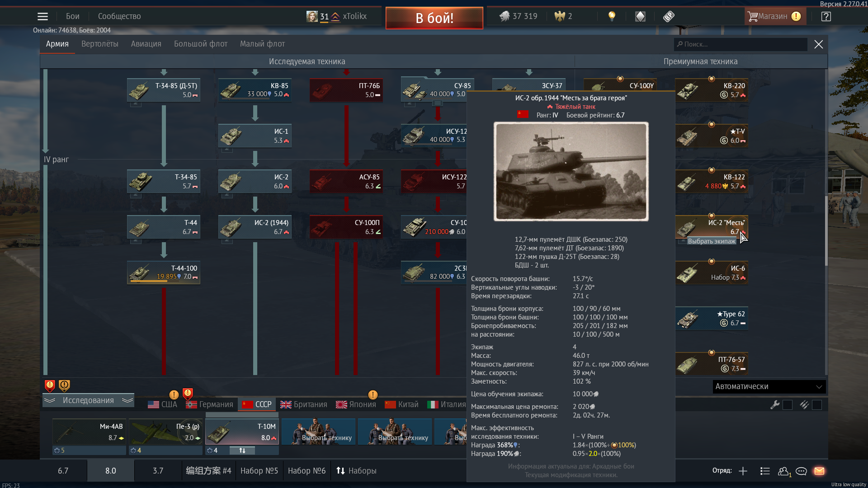Expand modifications under Т-34-85 (Д-5Т)

tap(136, 104)
